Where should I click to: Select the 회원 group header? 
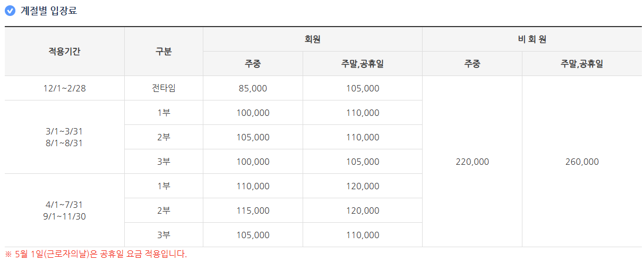[312, 39]
